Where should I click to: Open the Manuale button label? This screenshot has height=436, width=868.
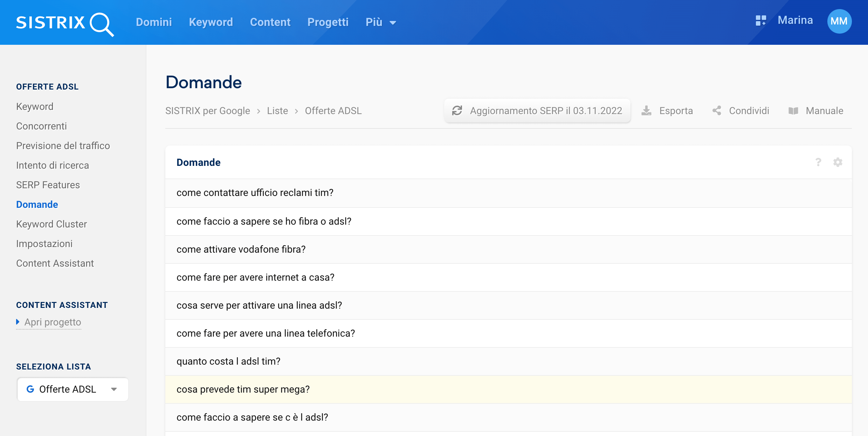click(825, 111)
